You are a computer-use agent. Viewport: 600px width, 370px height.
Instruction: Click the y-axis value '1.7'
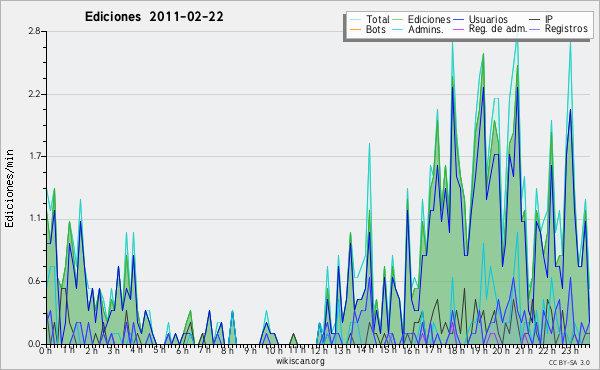[34, 156]
